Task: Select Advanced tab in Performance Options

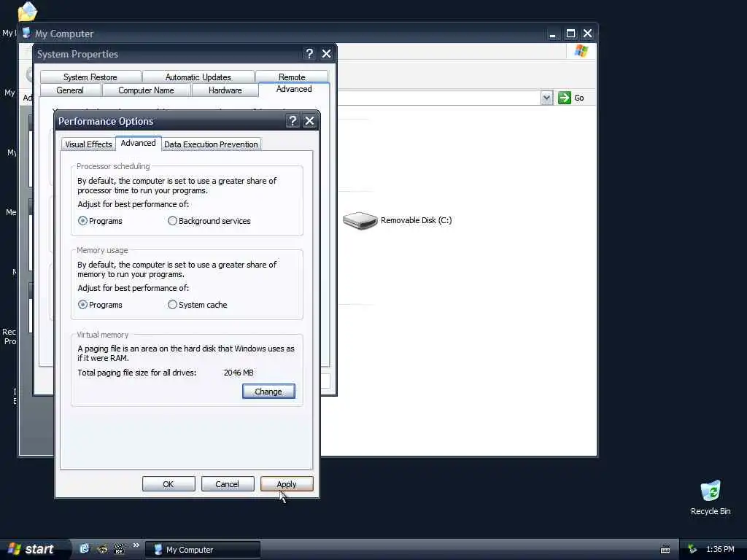Action: [x=138, y=143]
